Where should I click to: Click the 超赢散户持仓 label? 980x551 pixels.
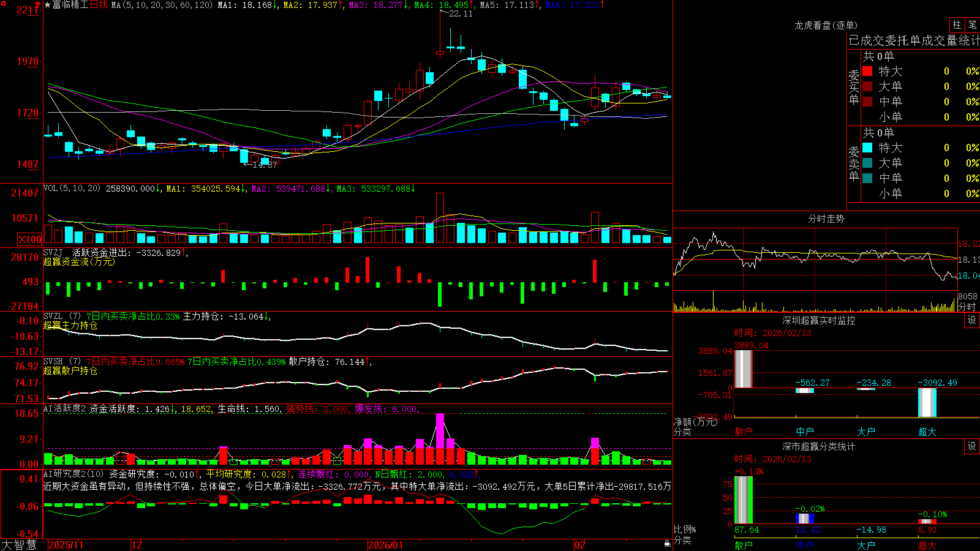[x=70, y=370]
